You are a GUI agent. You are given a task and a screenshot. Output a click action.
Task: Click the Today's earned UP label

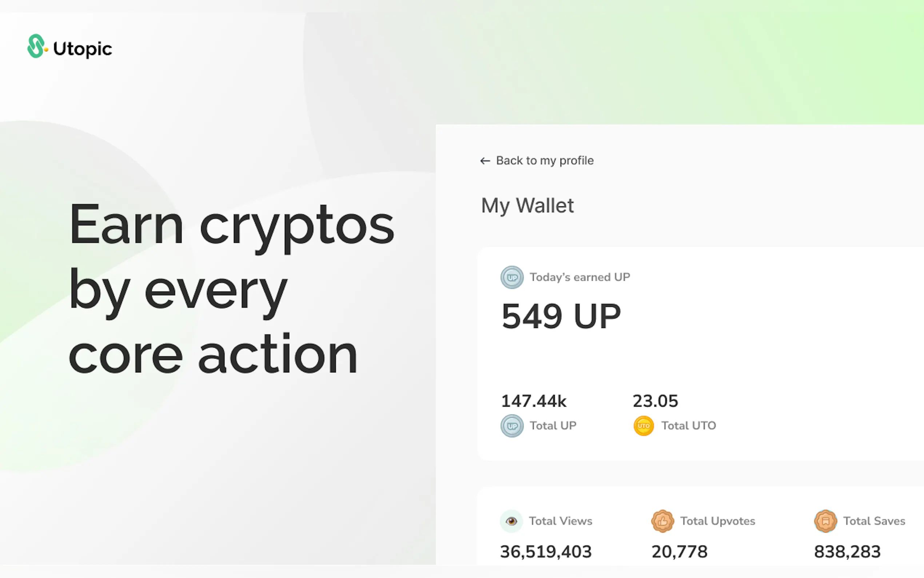580,277
